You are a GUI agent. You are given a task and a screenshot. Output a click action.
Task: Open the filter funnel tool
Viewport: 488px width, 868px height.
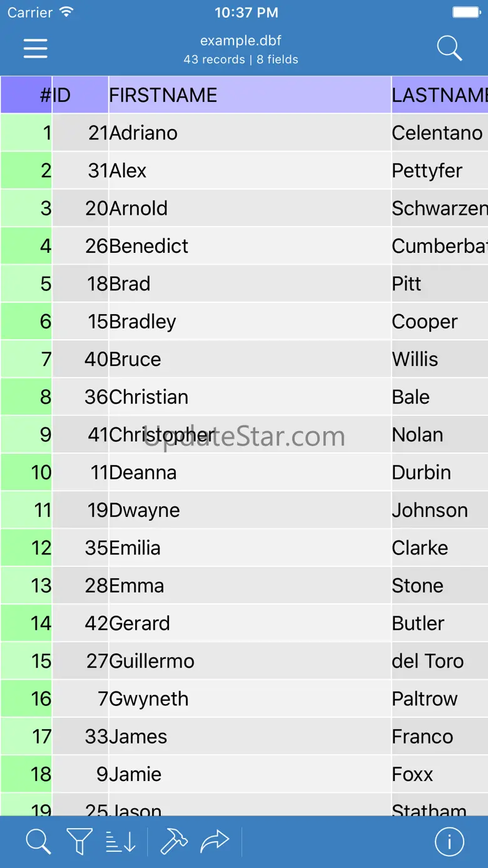coord(79,842)
